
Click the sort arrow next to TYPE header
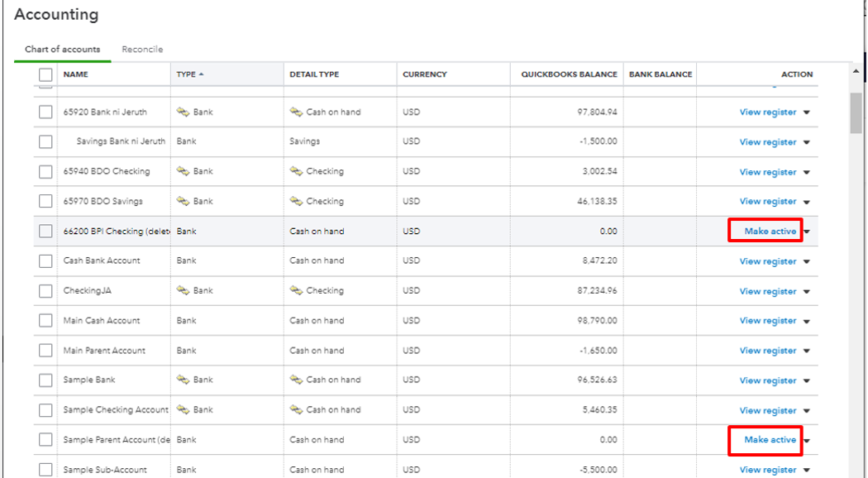click(201, 74)
